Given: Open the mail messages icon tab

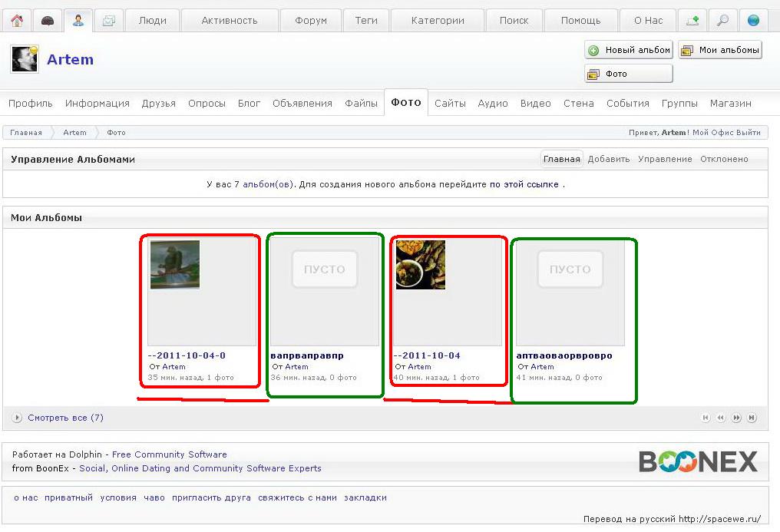Looking at the screenshot, I should [x=109, y=21].
